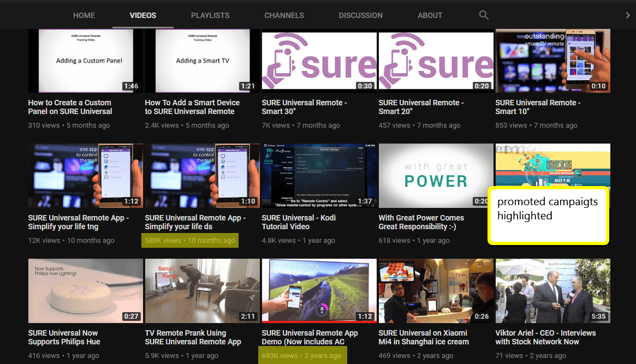Click '416 views • 1 year ago' text
Viewport: 636px width, 364px height.
64,355
